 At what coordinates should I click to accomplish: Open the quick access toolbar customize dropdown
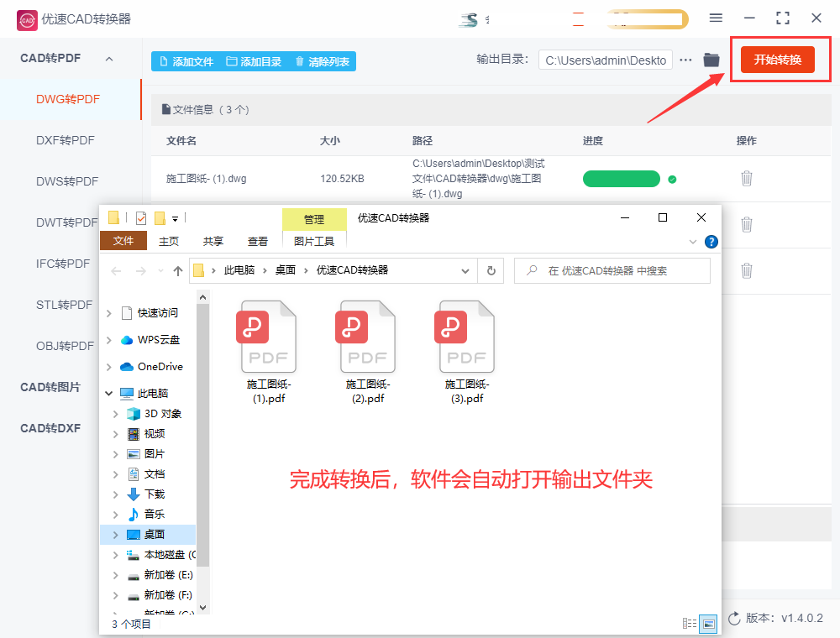tap(175, 218)
